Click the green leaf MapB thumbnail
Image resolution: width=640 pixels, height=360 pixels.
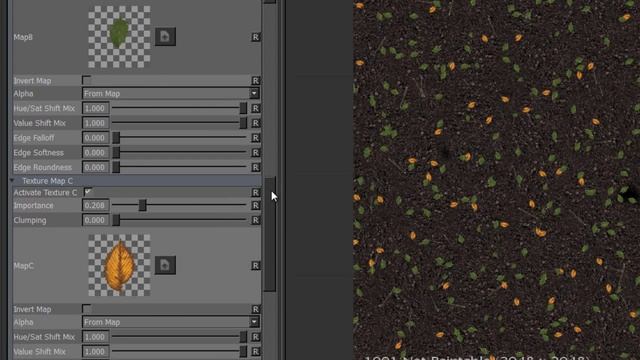(119, 37)
